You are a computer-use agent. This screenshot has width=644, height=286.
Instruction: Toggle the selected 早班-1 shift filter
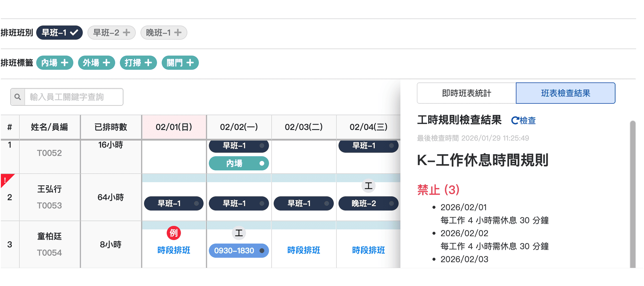59,32
